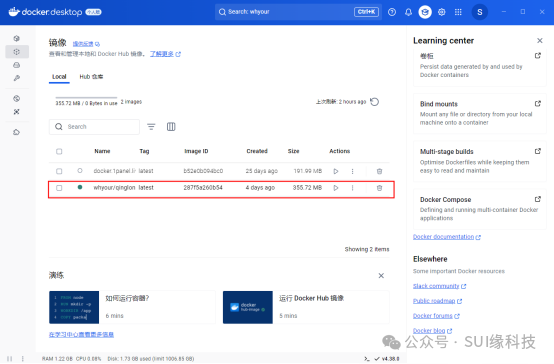
Task: Open the notifications bell icon
Action: click(x=408, y=12)
